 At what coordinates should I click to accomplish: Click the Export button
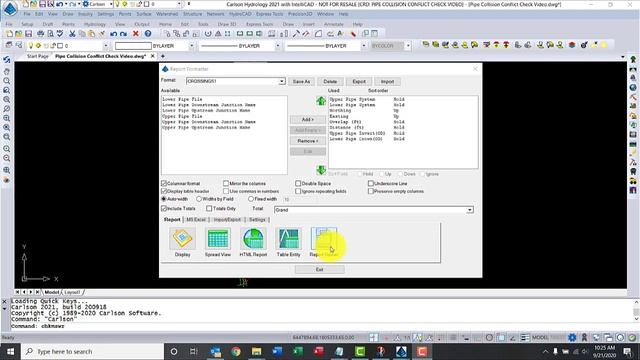(x=359, y=82)
